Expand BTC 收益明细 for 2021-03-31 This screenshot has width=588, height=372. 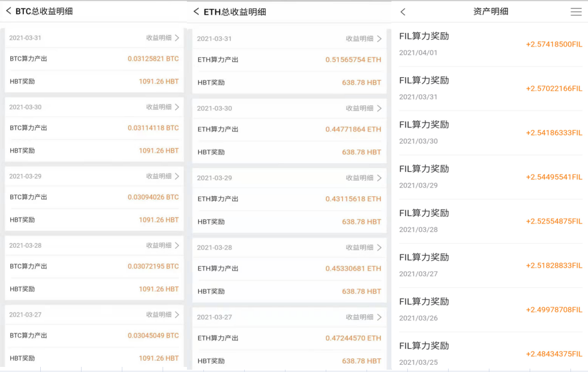coord(163,38)
